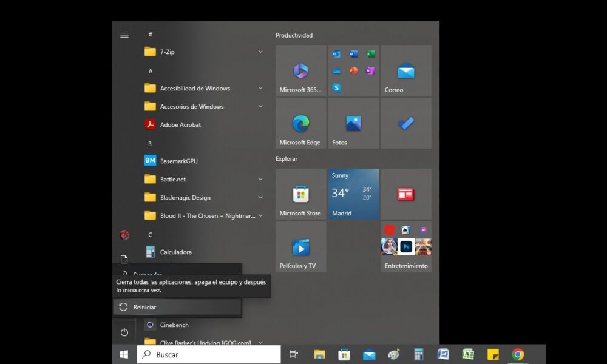
Task: Open the Microsoft Edge tile
Action: click(300, 123)
